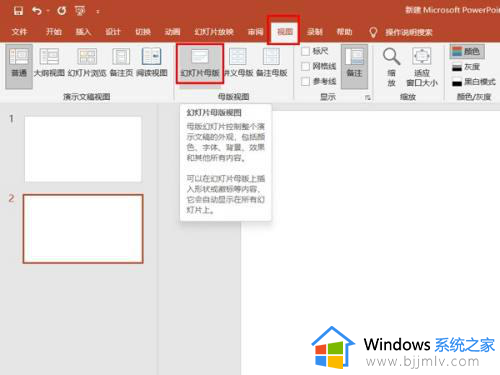Enable the Guides checkbox (参考线)
Viewport: 500px width, 375px height.
(305, 81)
